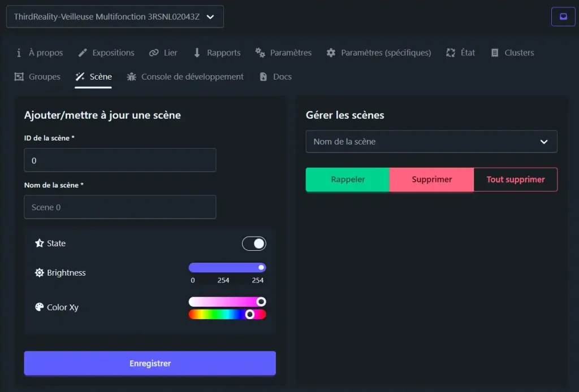Click the document icon beside Docs

(x=263, y=77)
